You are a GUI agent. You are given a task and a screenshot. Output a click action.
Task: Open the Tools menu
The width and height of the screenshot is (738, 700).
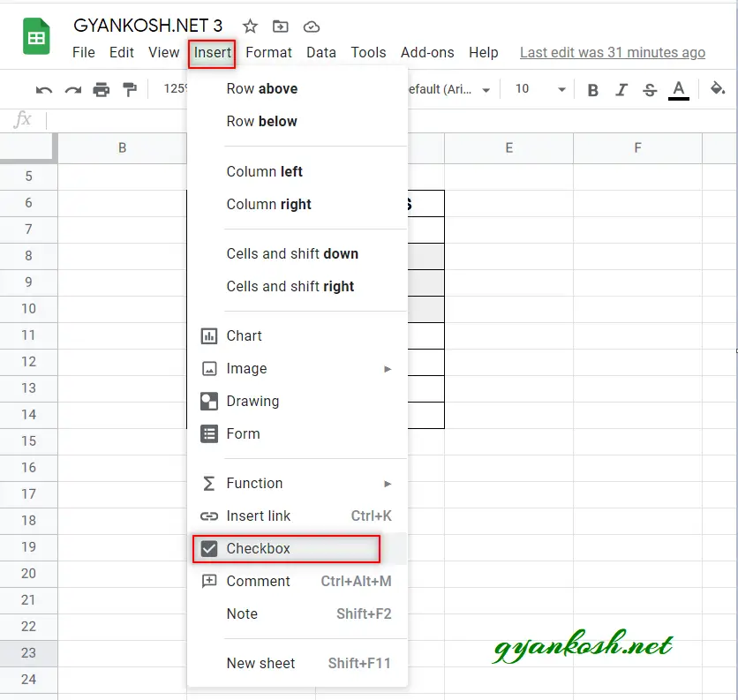tap(368, 52)
